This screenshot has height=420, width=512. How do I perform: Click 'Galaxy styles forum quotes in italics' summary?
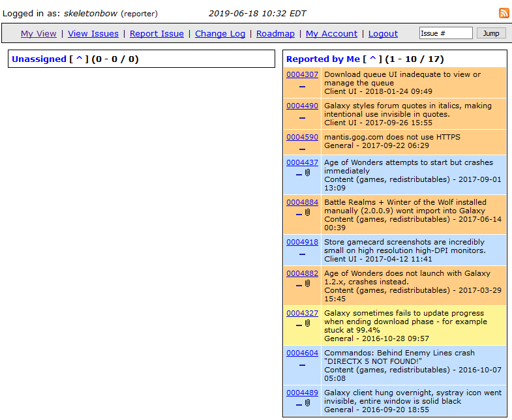(x=408, y=110)
